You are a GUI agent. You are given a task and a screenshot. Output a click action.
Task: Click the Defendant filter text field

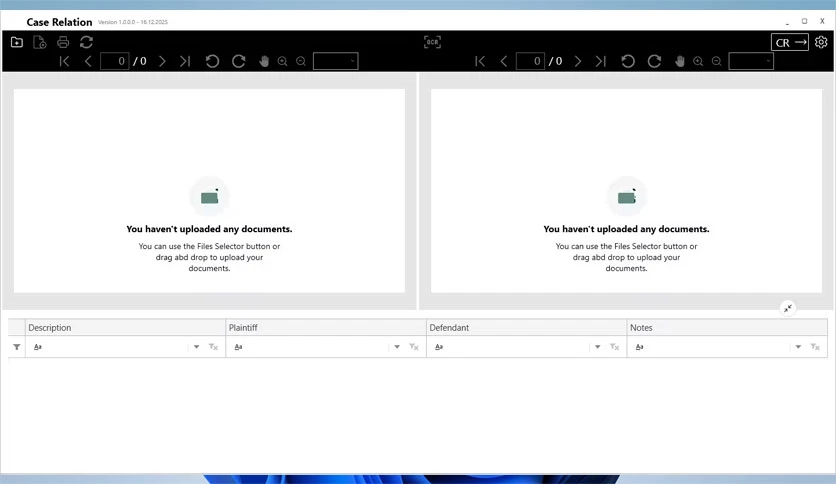click(510, 347)
